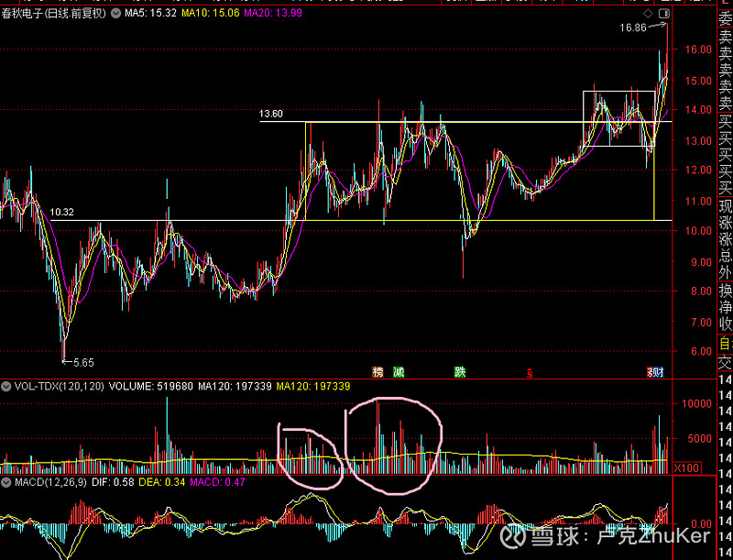Click the diamond icon above the chart
This screenshot has height=560, width=733.
[x=648, y=14]
